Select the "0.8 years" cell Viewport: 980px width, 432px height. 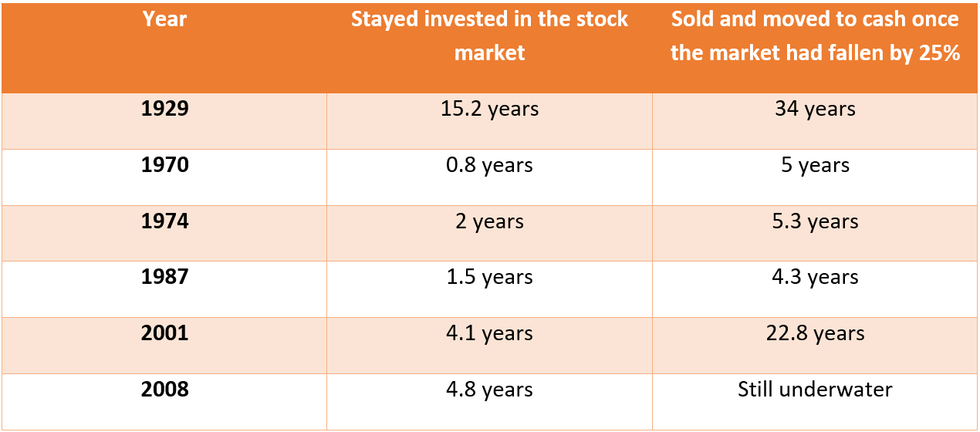coord(489,165)
